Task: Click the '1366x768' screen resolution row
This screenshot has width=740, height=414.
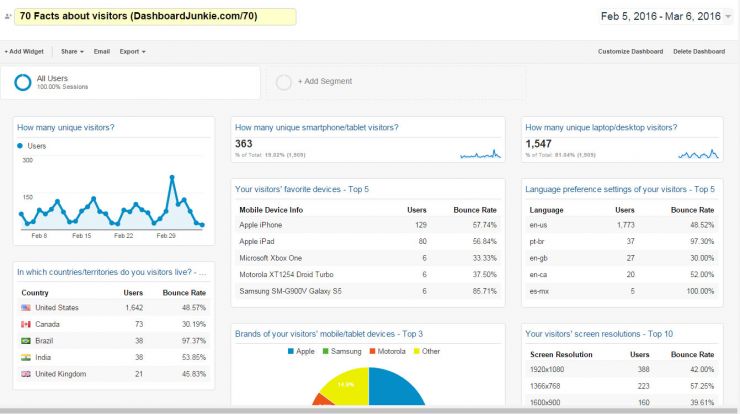Action: coord(622,386)
